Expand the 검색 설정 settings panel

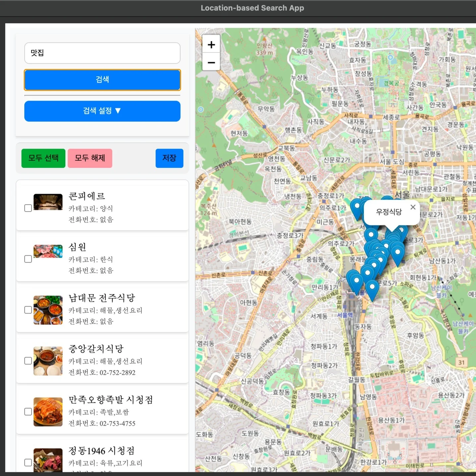102,111
